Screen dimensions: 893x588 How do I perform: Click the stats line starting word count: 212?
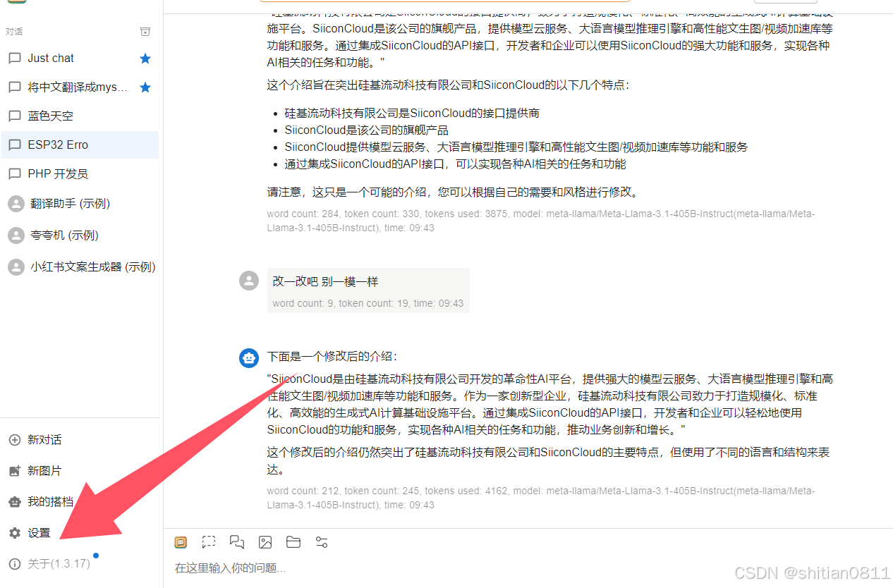(540, 498)
